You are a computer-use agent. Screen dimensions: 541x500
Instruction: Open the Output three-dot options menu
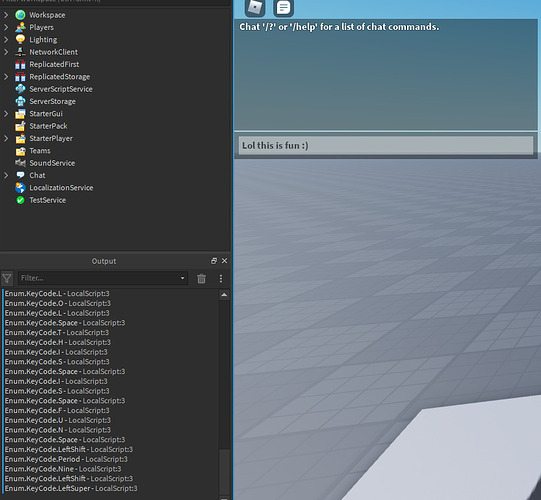(221, 278)
